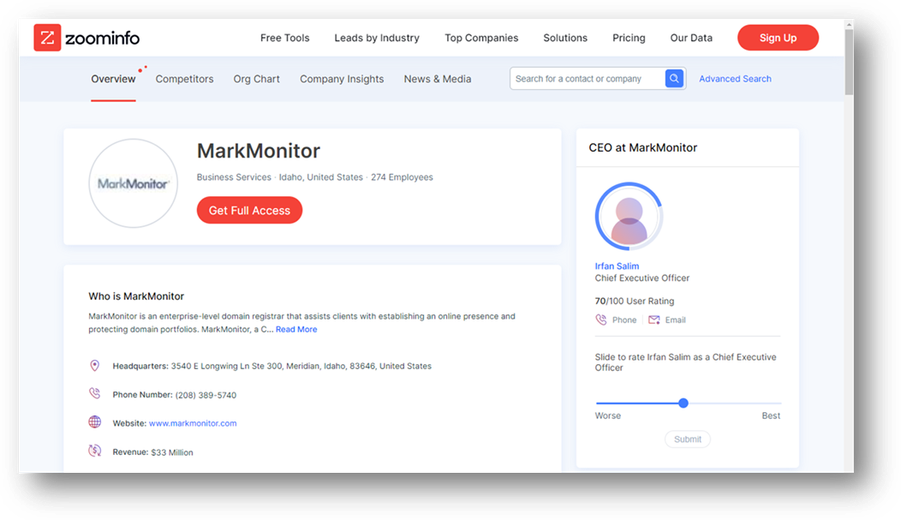Click the blue search magnifier button
Image resolution: width=901 pixels, height=520 pixels.
pos(674,78)
